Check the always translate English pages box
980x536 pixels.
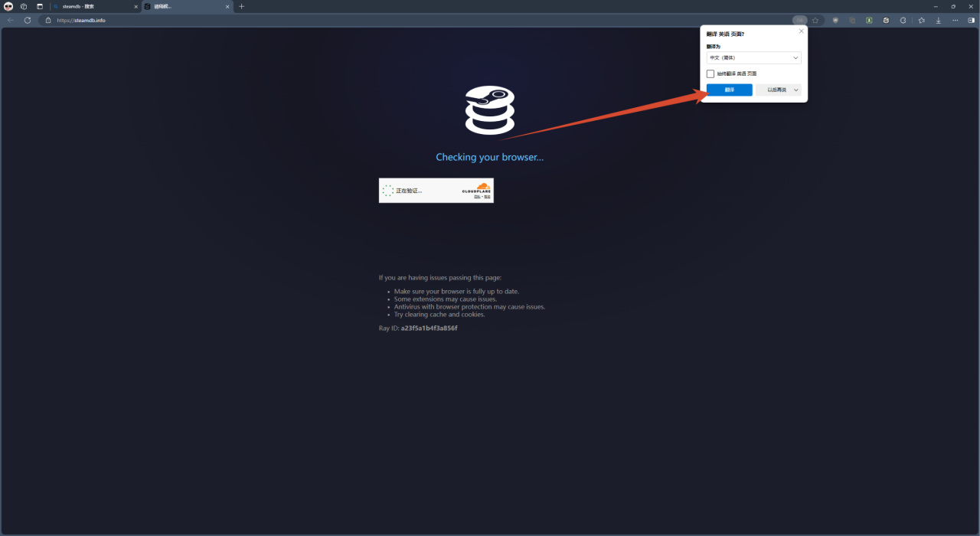710,74
